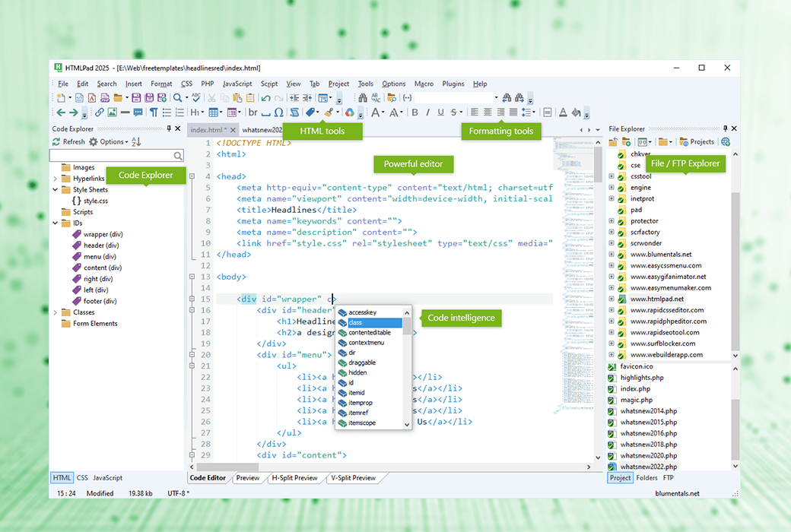Screen dimensions: 791x532
Task: Toggle underline formatting
Action: (x=441, y=112)
